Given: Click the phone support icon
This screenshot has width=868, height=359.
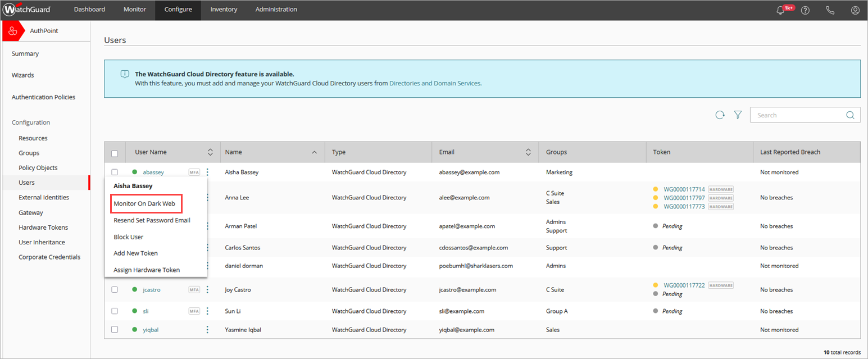Looking at the screenshot, I should point(830,10).
